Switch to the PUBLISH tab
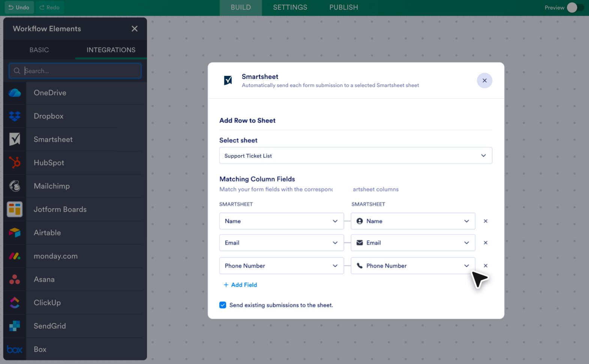Screen dimensions: 589x364 pos(344,8)
